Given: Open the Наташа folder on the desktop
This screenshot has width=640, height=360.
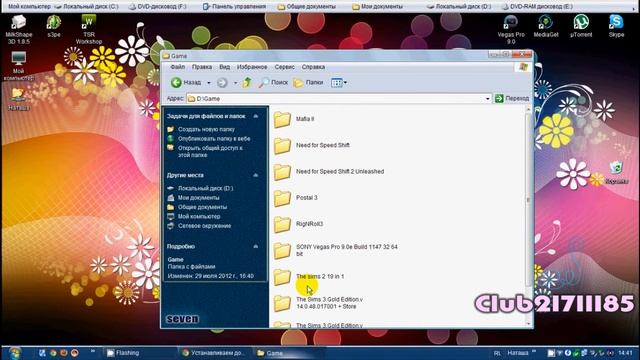Looking at the screenshot, I should click(x=19, y=99).
